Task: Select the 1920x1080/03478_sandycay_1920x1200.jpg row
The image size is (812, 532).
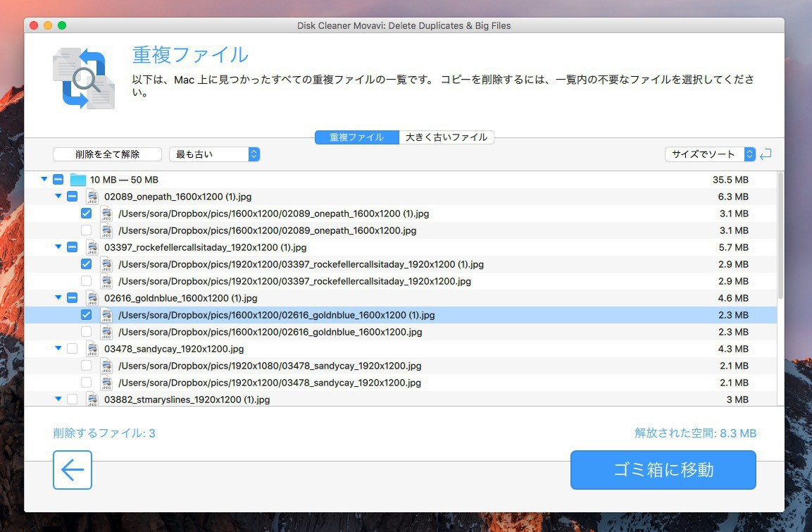Action: coord(270,366)
